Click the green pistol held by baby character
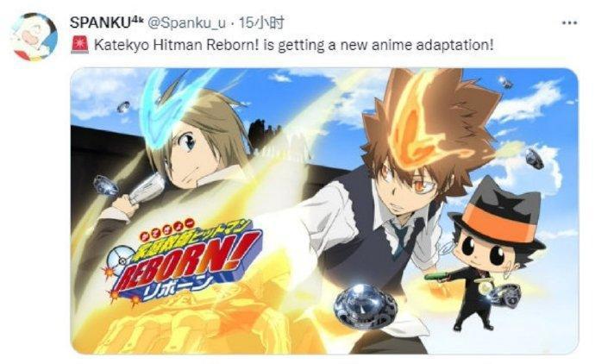Viewport: 595px width, 364px height. [436, 276]
